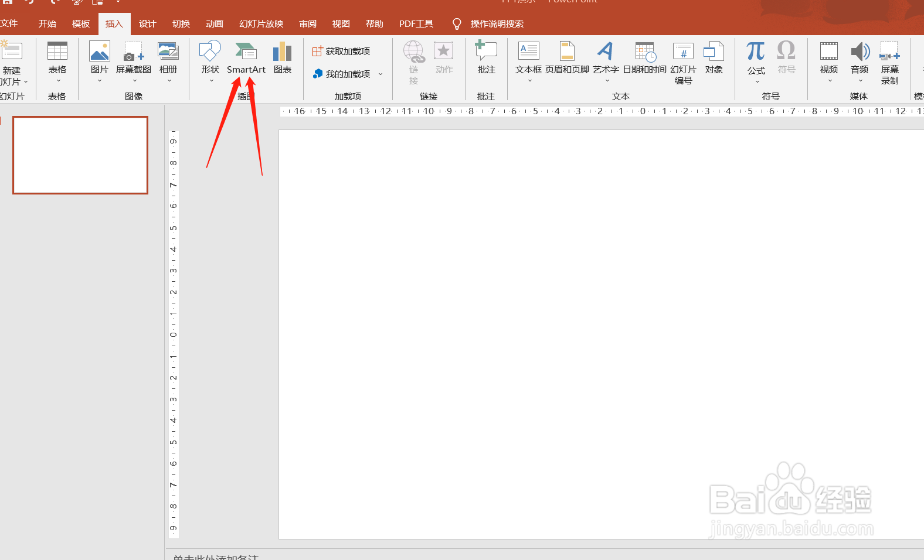Screen dimensions: 924x560
Task: Expand the 文本框 dropdown arrow
Action: pos(529,81)
